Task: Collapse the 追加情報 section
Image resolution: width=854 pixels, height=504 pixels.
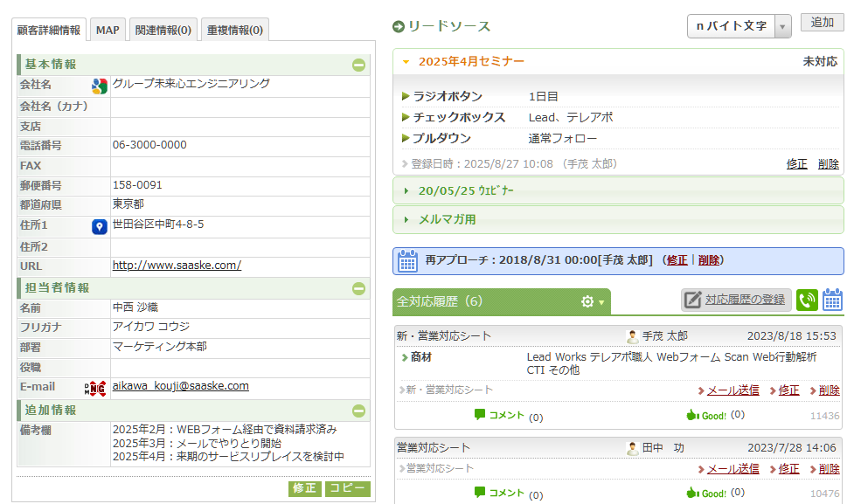Action: coord(358,411)
